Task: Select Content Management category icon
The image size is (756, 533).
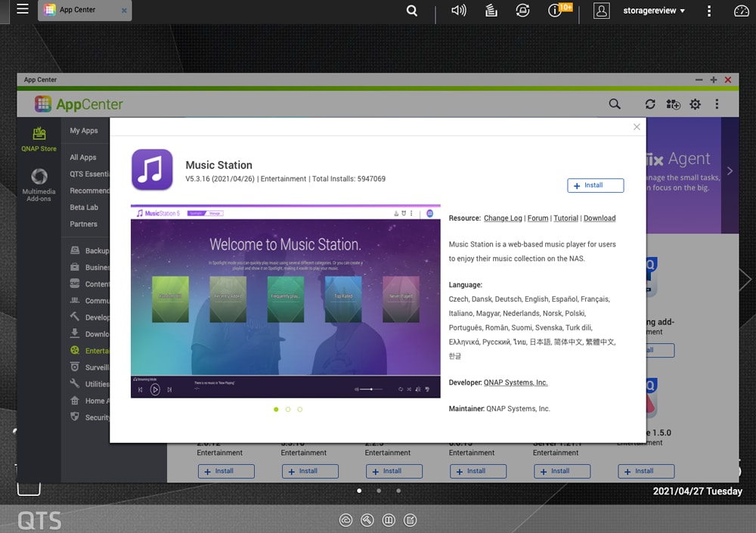Action: [x=75, y=284]
